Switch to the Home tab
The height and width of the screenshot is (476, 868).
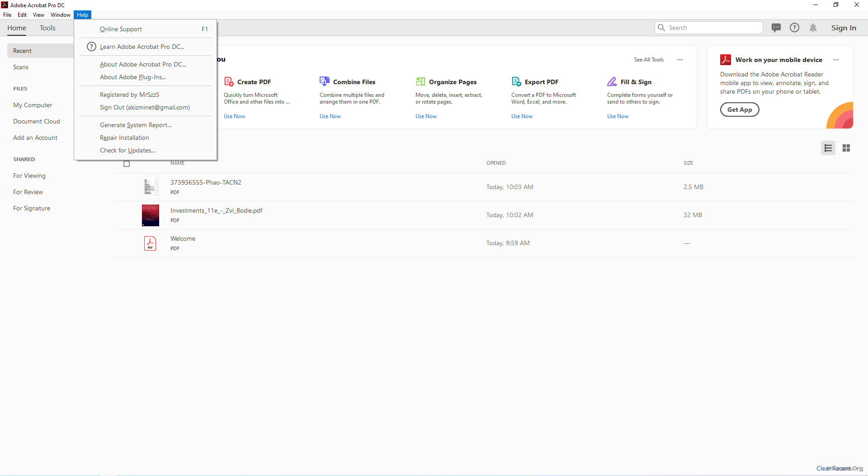(17, 28)
